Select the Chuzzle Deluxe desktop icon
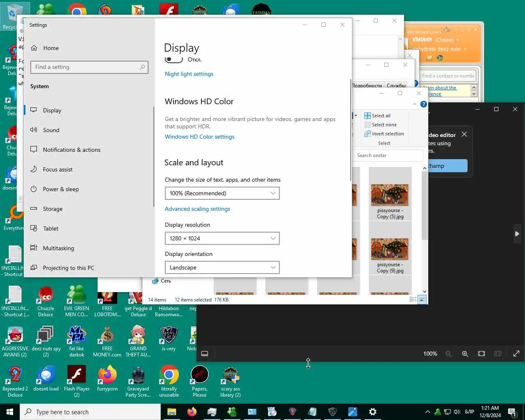The width and height of the screenshot is (525, 420). [46, 301]
